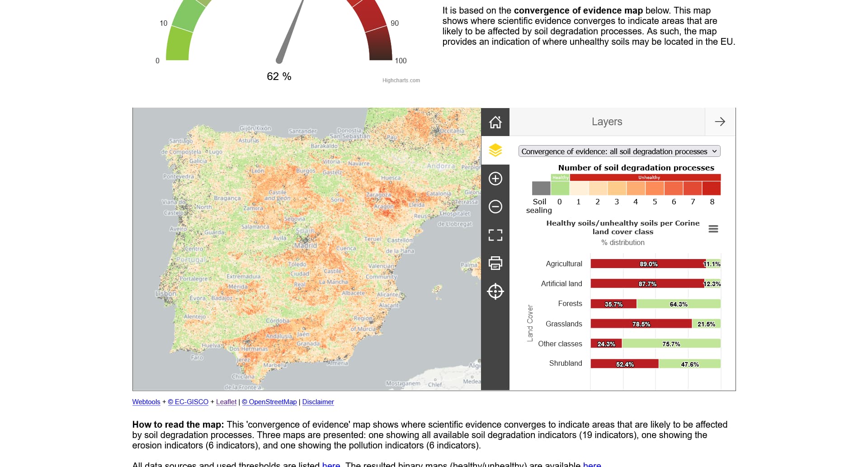Zoom in using the plus icon
The width and height of the screenshot is (868, 467).
[x=495, y=179]
